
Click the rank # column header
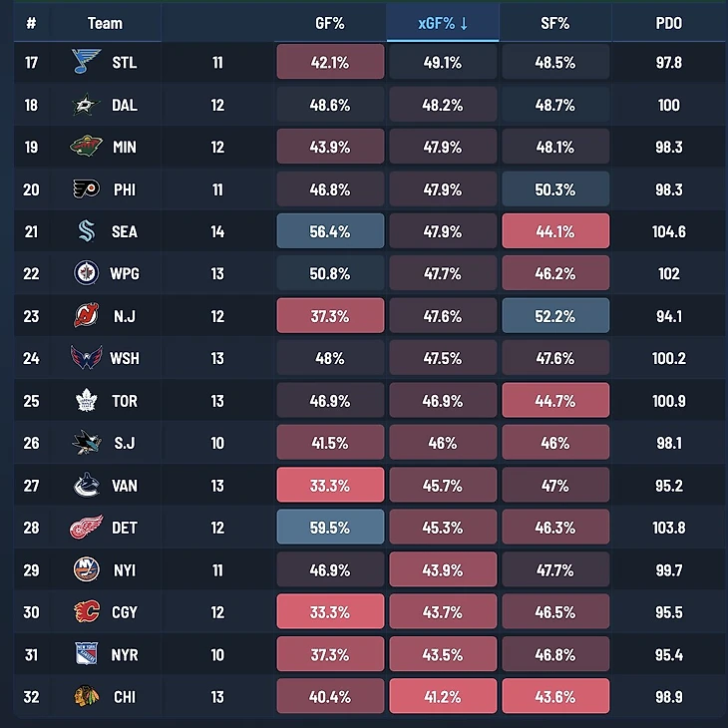(31, 23)
